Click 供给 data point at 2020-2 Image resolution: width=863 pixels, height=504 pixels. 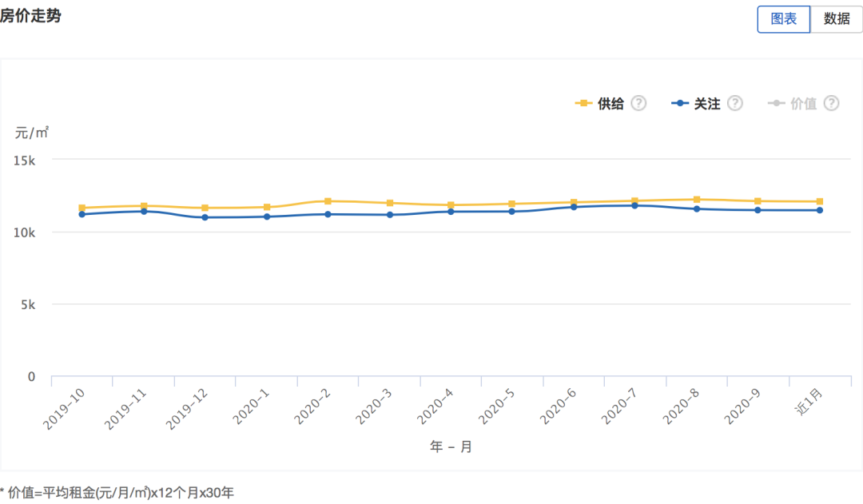tap(328, 201)
